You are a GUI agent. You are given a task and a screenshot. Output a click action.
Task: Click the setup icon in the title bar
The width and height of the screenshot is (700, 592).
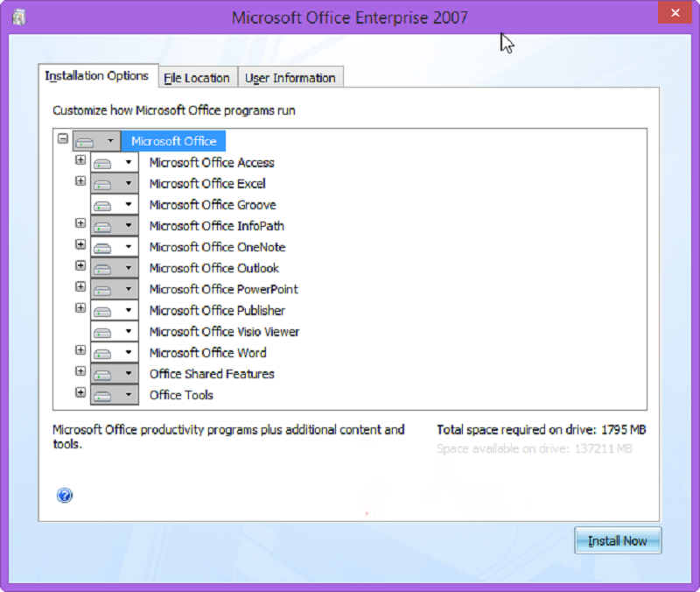[18, 18]
